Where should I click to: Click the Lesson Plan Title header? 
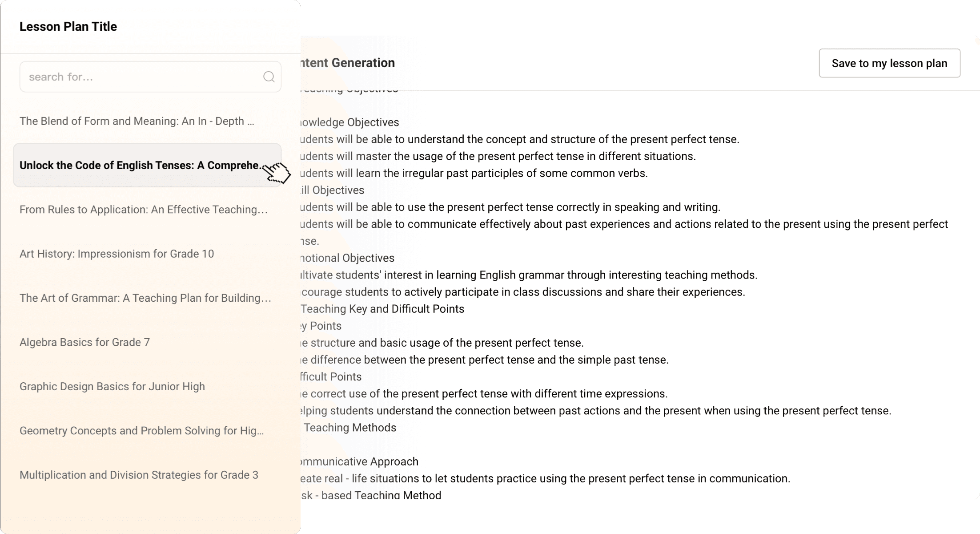(68, 27)
